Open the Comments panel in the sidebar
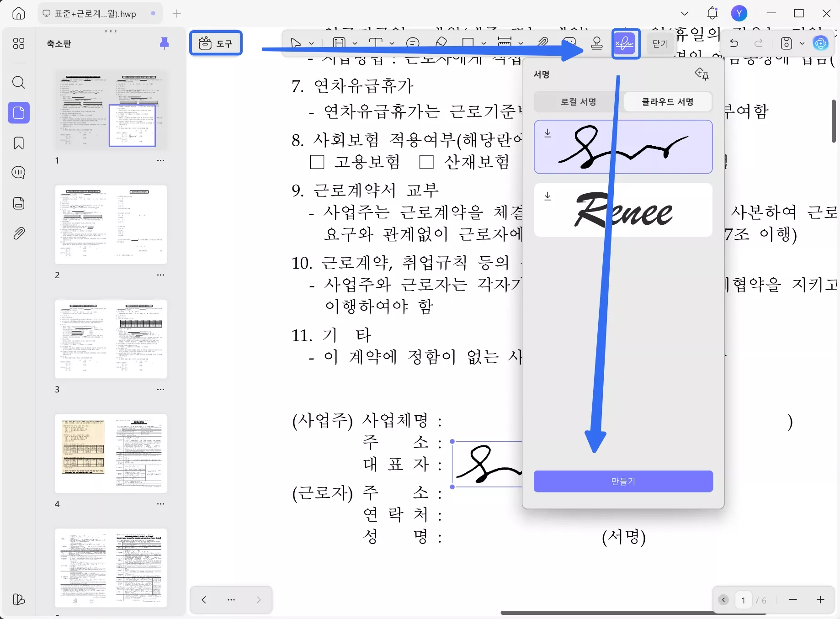The width and height of the screenshot is (840, 619). (19, 173)
